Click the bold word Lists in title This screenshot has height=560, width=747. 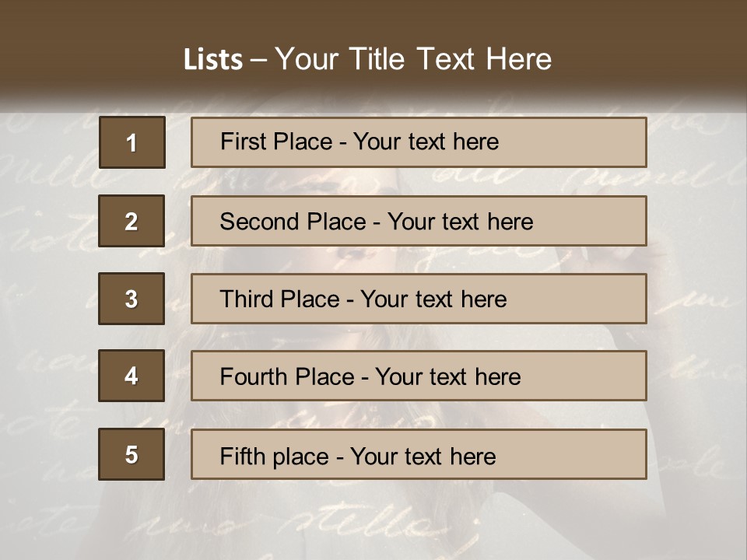212,59
